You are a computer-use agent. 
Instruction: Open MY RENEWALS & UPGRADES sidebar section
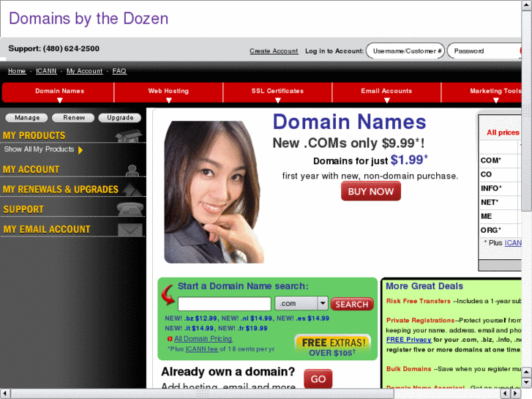[61, 190]
